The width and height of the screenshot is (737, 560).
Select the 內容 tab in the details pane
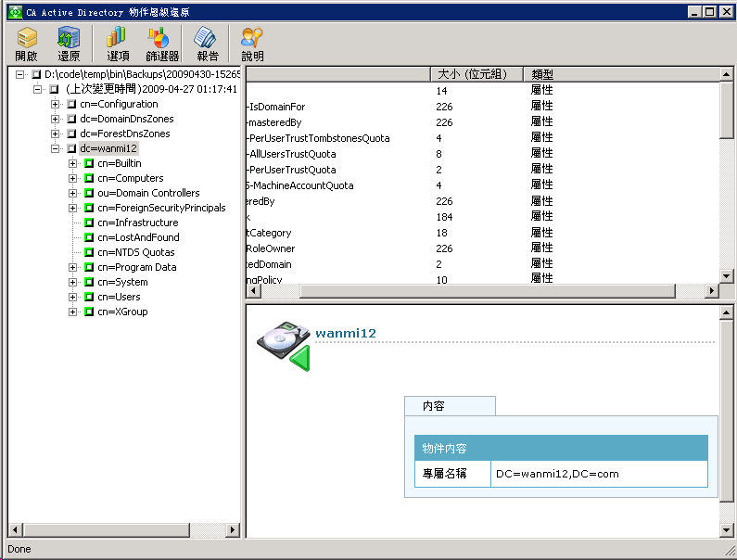pos(433,406)
